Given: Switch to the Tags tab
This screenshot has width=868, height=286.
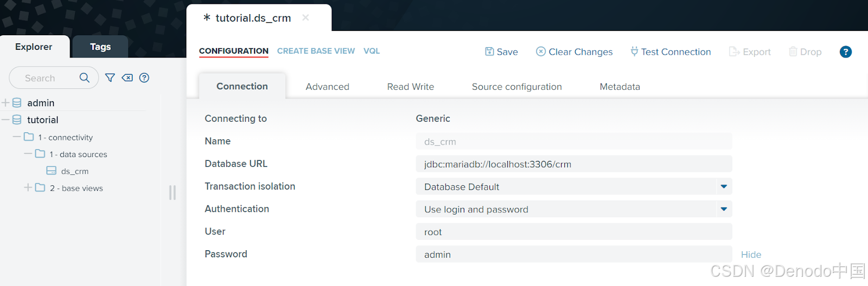Looking at the screenshot, I should point(100,47).
